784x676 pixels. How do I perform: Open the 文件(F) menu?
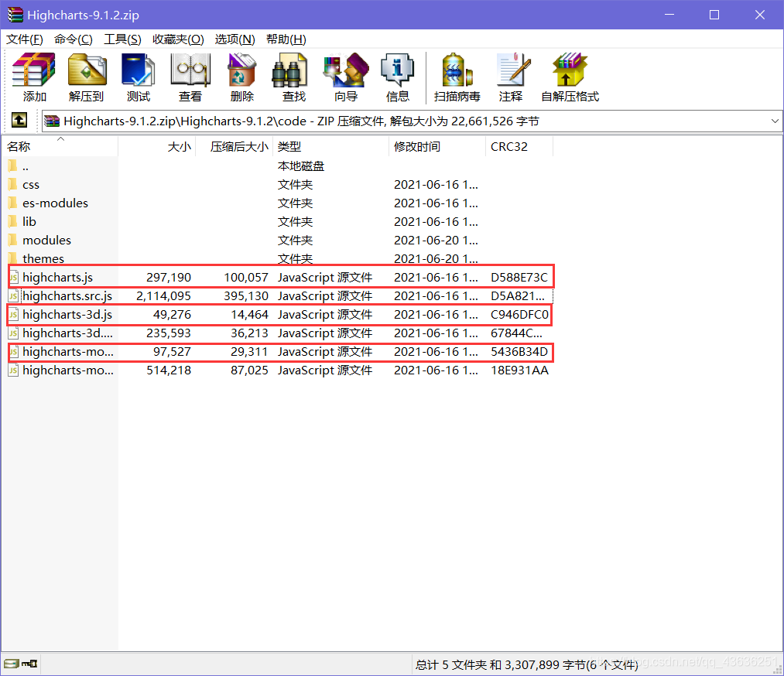(25, 39)
